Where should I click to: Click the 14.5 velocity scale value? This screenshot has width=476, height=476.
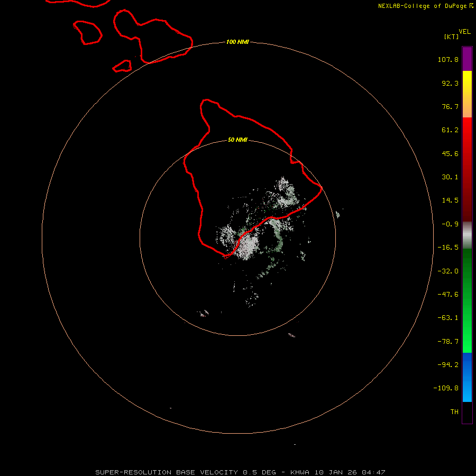tap(450, 200)
